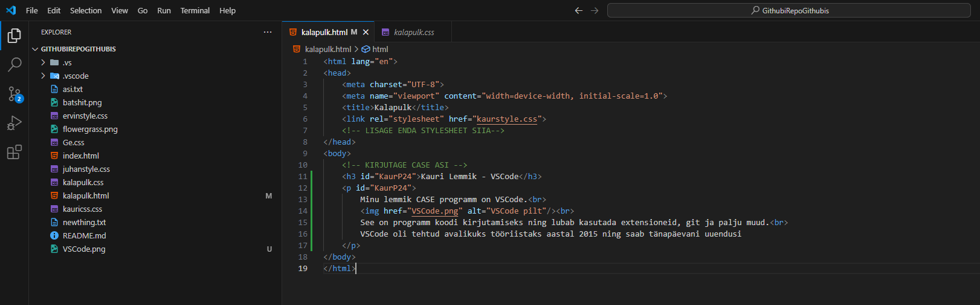Close the kalapulk.html editor tab
The width and height of the screenshot is (980, 305).
(x=366, y=32)
